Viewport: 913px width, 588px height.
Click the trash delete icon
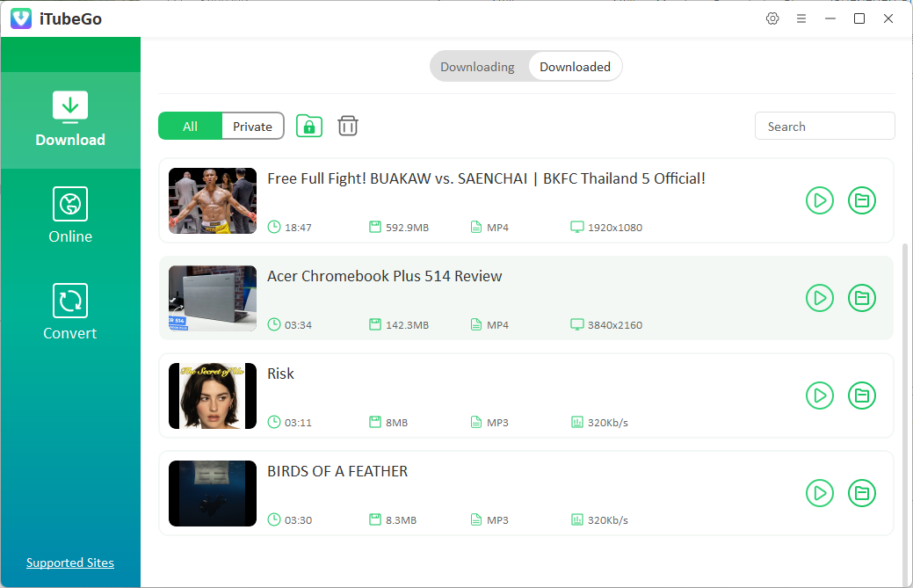pos(347,126)
